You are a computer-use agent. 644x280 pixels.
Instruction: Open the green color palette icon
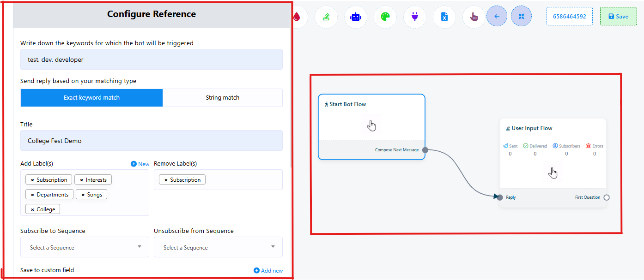pyautogui.click(x=385, y=17)
